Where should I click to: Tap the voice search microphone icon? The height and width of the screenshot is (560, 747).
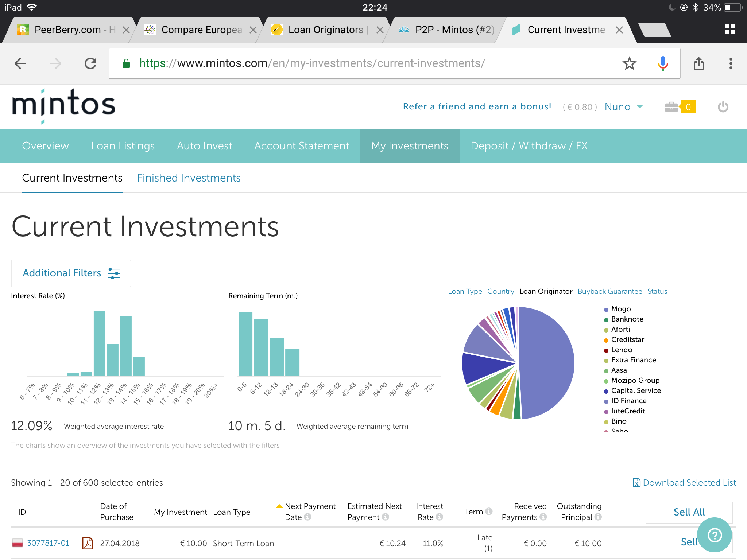click(663, 63)
